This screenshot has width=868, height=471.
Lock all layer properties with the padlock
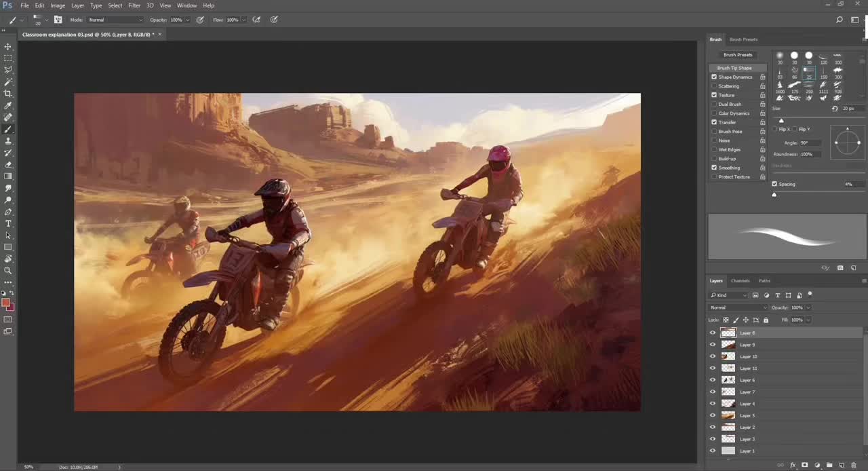point(766,320)
